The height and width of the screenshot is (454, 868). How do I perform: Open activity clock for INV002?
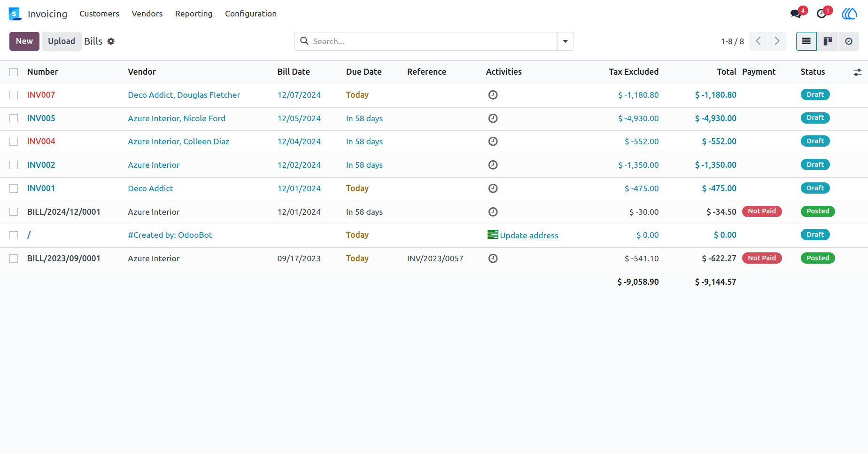493,165
